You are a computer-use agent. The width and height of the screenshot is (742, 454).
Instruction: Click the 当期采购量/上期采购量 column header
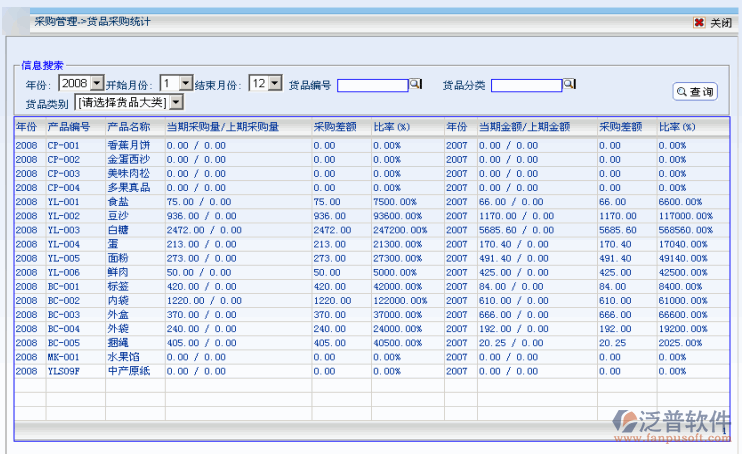pyautogui.click(x=222, y=127)
